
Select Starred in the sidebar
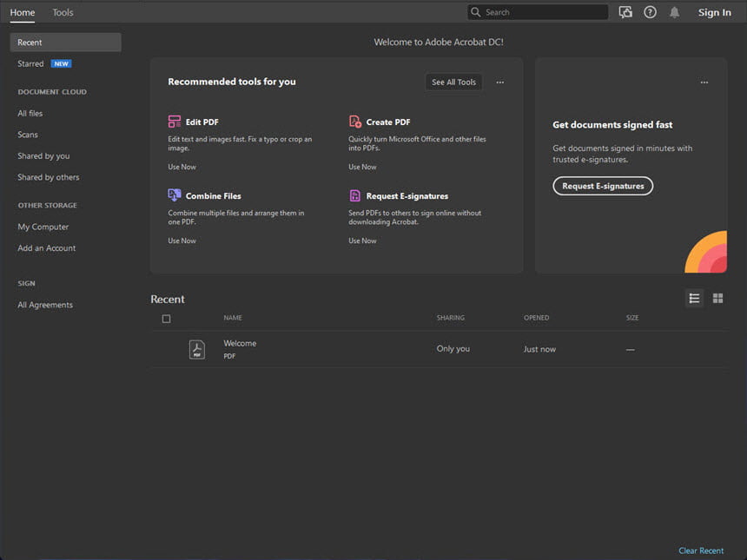(x=30, y=63)
